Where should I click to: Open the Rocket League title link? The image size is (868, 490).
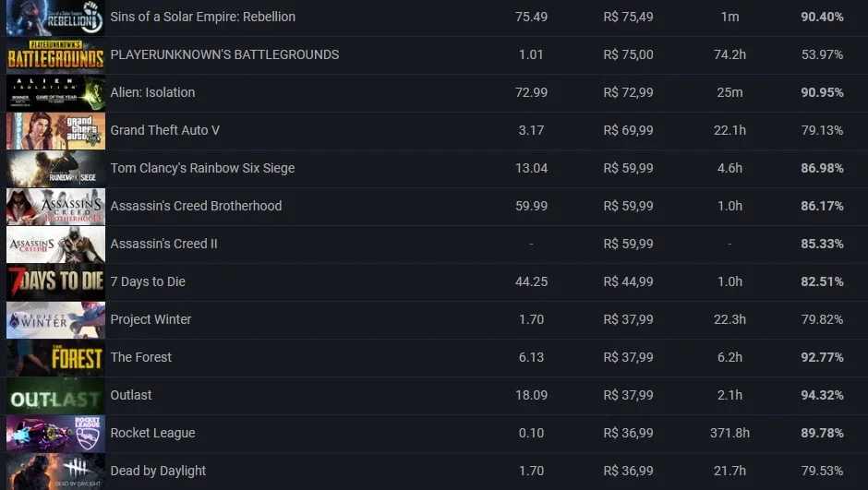coord(152,433)
